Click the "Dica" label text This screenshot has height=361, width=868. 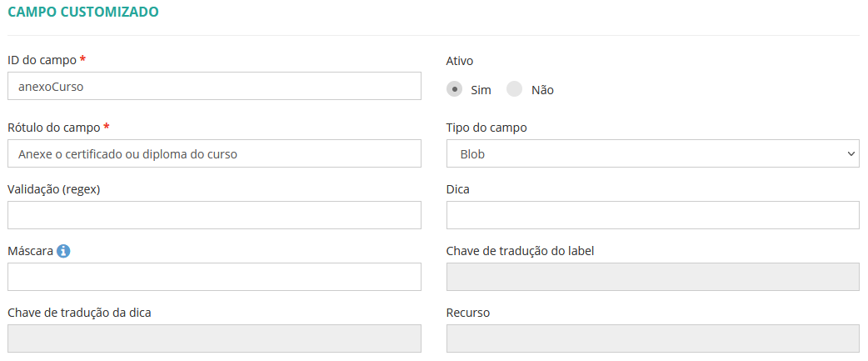(x=458, y=189)
